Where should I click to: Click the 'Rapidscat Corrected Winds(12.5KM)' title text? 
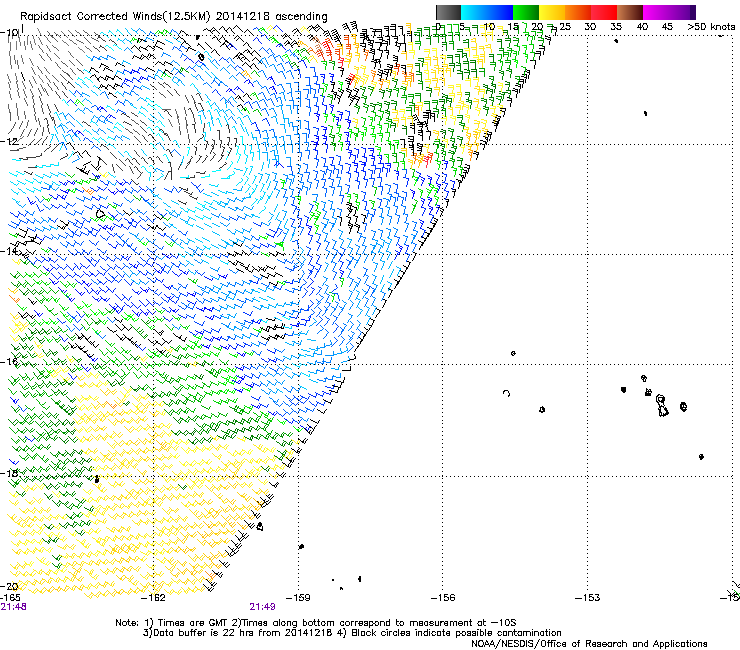click(x=115, y=17)
